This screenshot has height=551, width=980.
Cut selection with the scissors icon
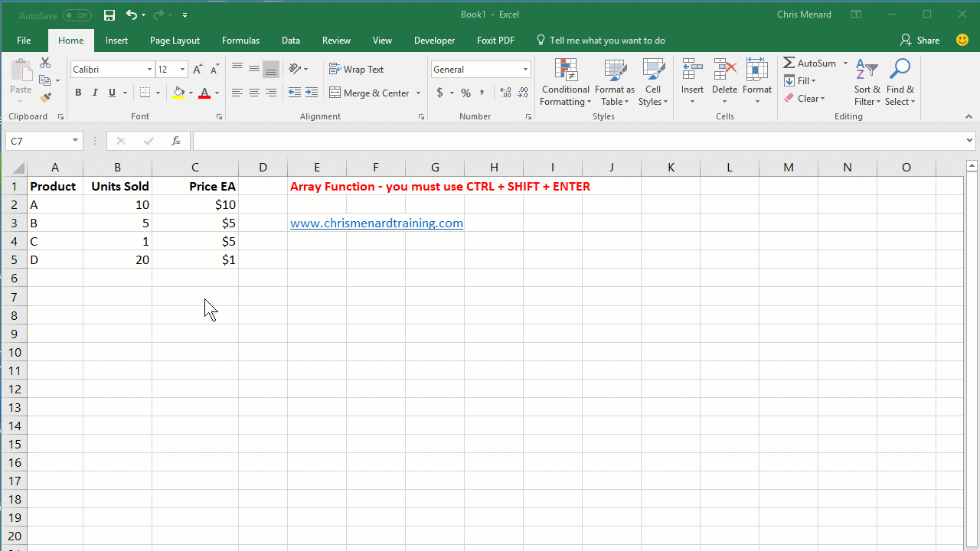(45, 63)
